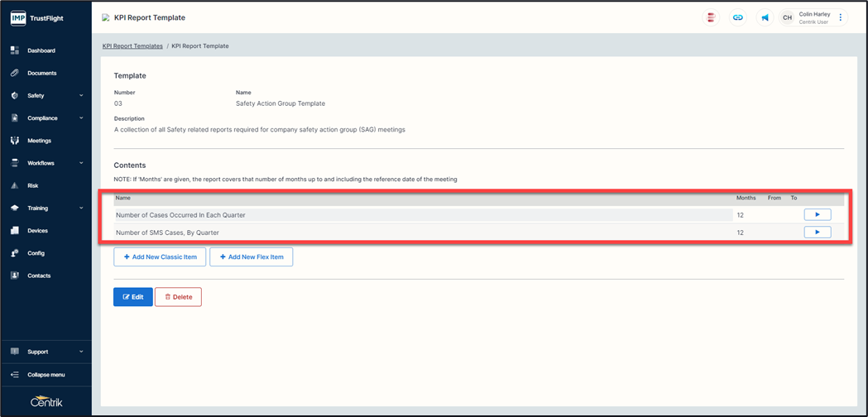Collapse the sidebar menu
The width and height of the screenshot is (868, 417).
tap(46, 375)
